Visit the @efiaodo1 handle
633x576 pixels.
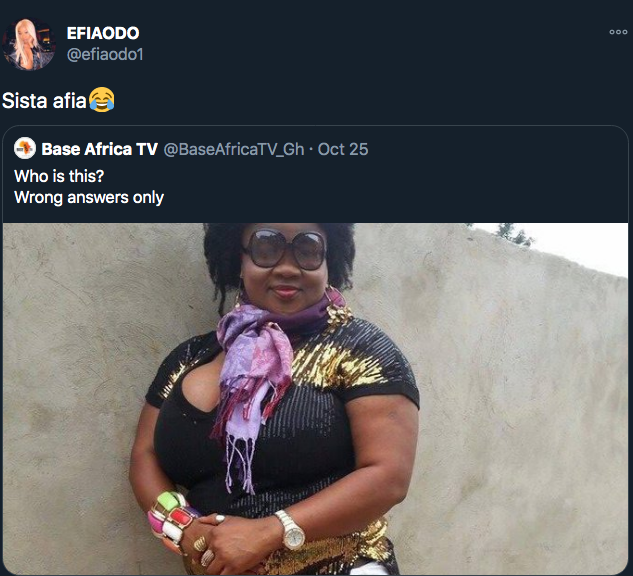click(x=105, y=54)
